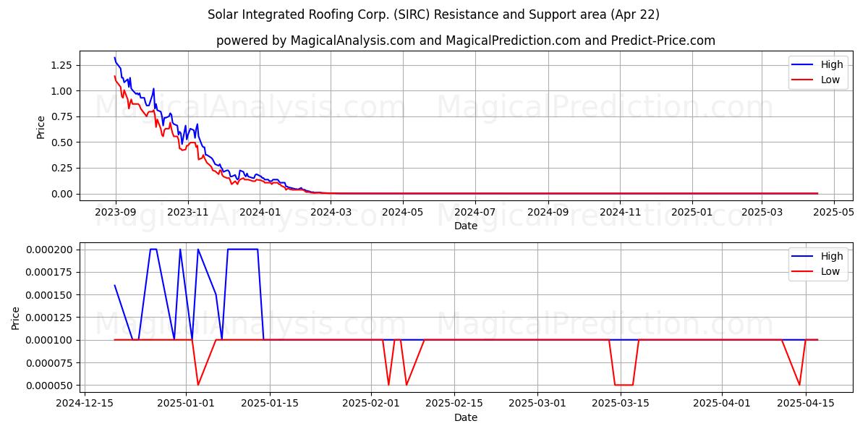Image resolution: width=868 pixels, height=434 pixels.
Task: Click the 2025-03 tick label
Action: [x=762, y=212]
